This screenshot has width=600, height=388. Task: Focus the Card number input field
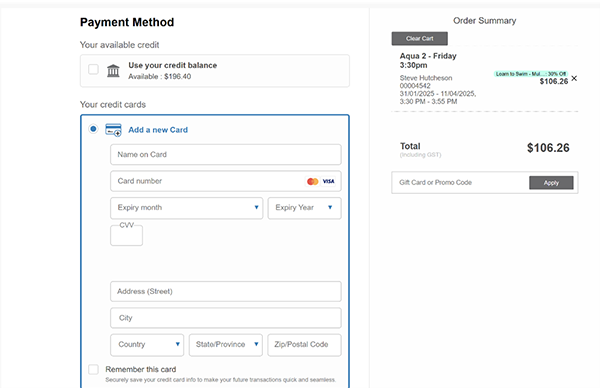(x=226, y=181)
